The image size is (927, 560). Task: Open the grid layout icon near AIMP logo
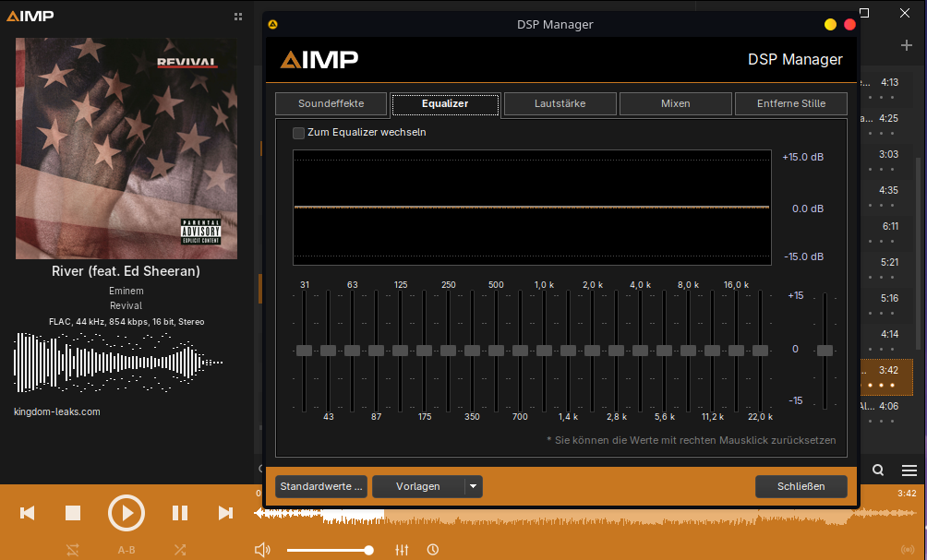[x=238, y=17]
